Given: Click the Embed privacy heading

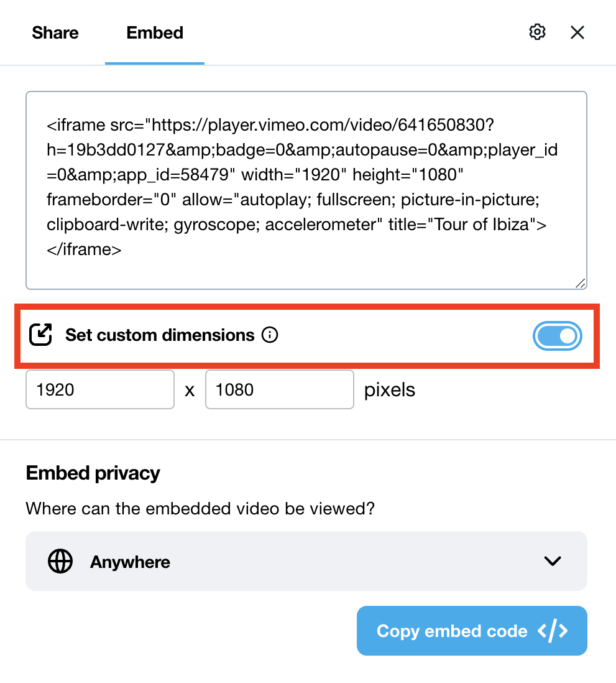Looking at the screenshot, I should point(93,473).
